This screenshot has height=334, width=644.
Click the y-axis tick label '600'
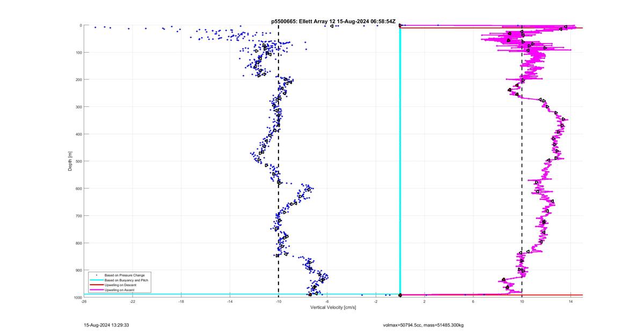(78, 188)
